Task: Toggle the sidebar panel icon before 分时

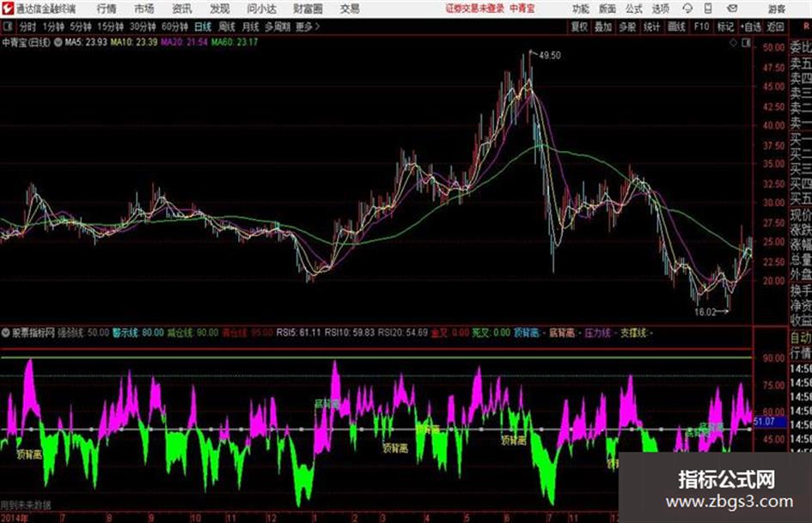Action: pyautogui.click(x=7, y=27)
